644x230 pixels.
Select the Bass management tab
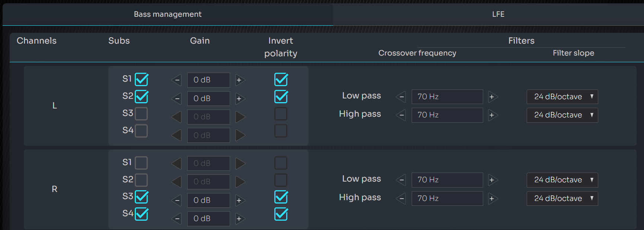click(168, 14)
